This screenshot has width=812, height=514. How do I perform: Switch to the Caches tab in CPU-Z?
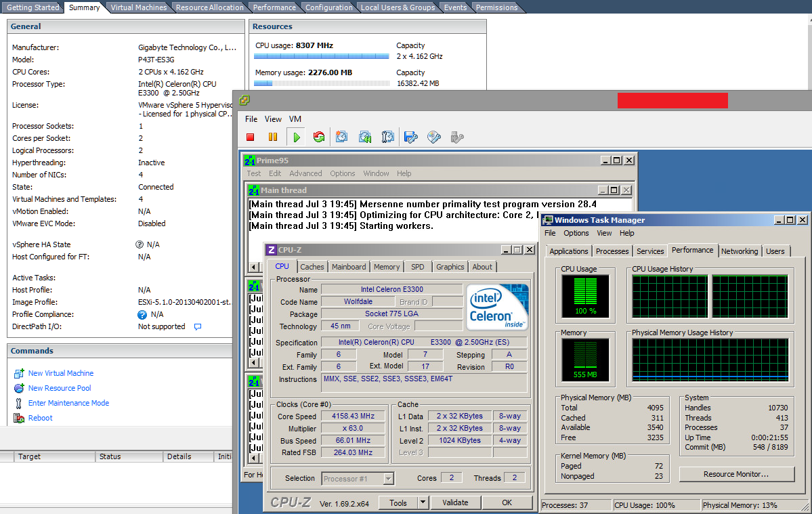point(312,267)
